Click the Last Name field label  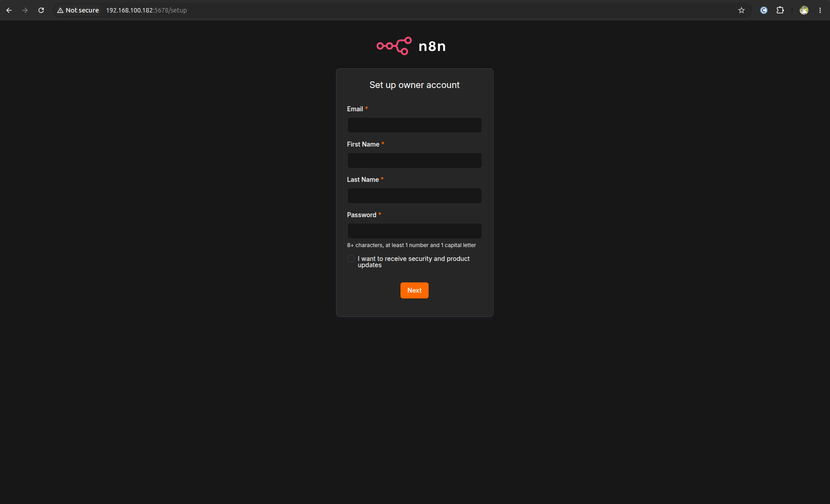[363, 180]
